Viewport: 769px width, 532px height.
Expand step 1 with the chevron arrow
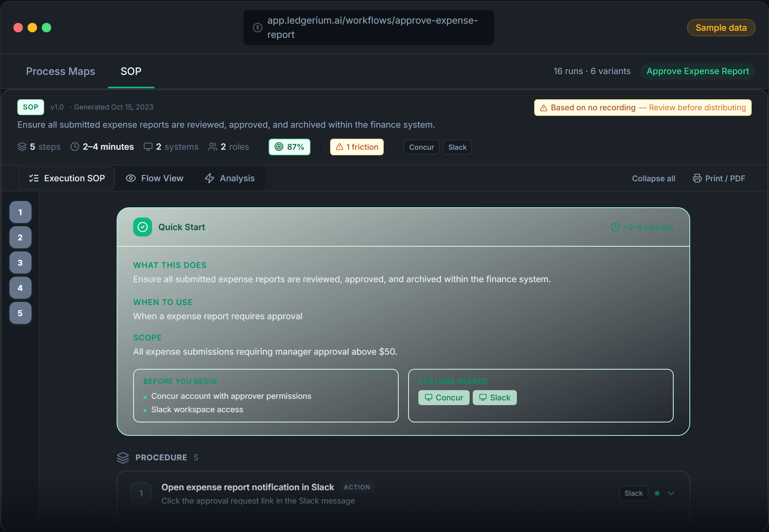(672, 493)
